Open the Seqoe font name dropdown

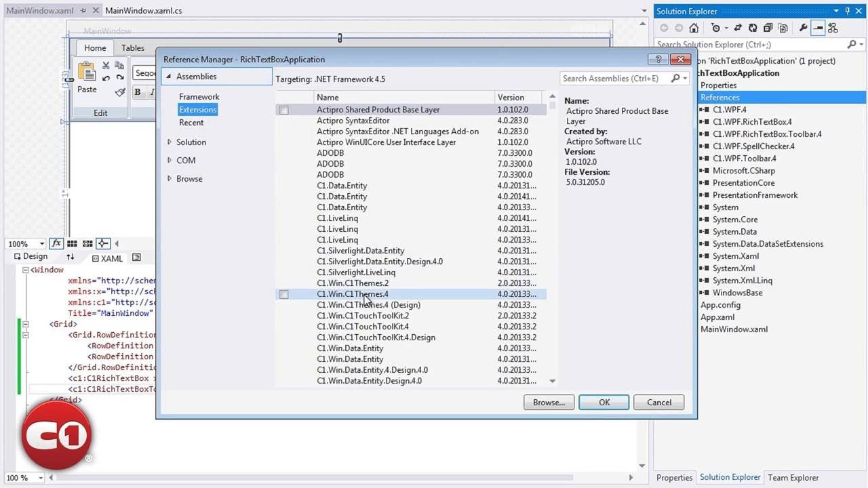(144, 73)
